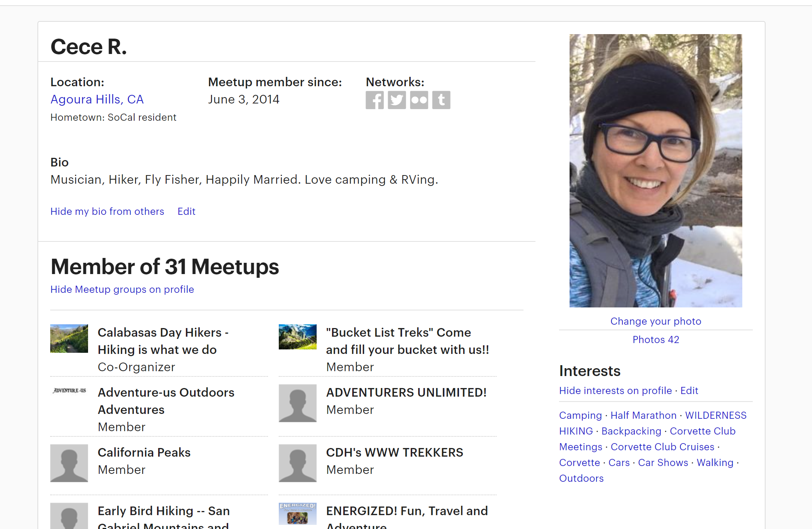Hide Meetup groups on profile

point(122,289)
